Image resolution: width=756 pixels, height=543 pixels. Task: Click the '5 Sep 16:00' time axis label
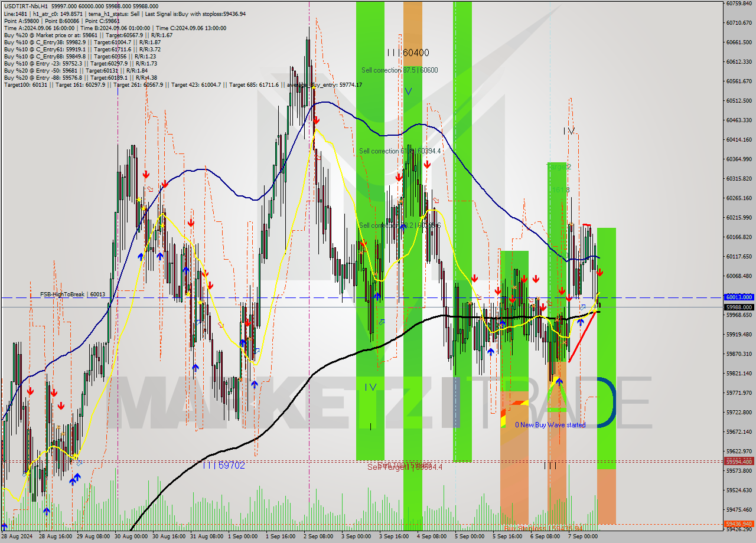pos(508,537)
